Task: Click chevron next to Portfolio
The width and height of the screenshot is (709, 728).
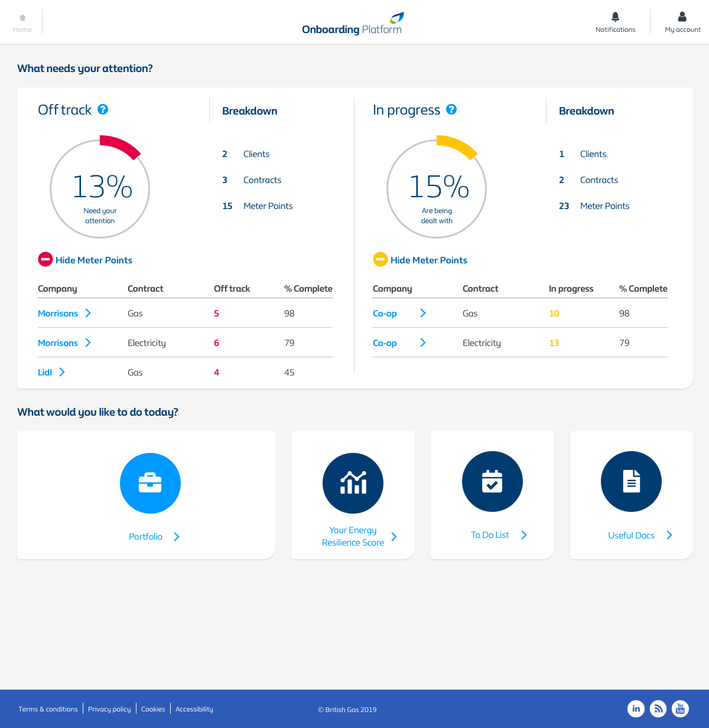Action: [x=177, y=537]
